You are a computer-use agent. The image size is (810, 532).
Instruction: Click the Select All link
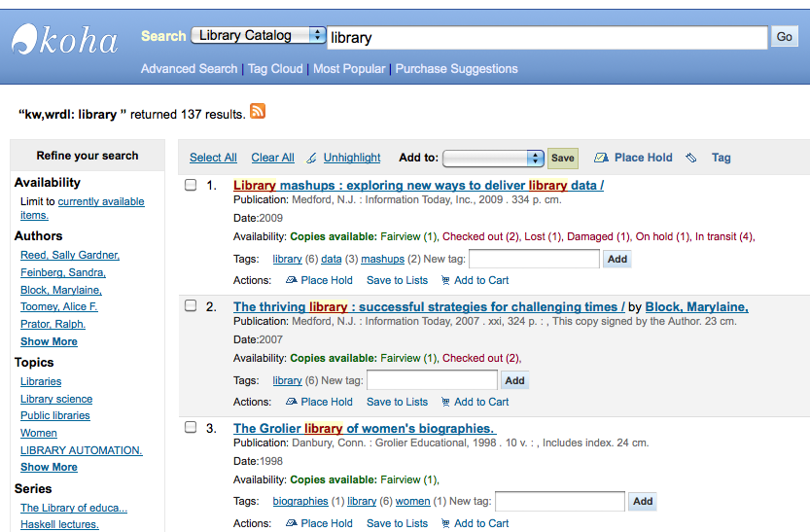[213, 158]
